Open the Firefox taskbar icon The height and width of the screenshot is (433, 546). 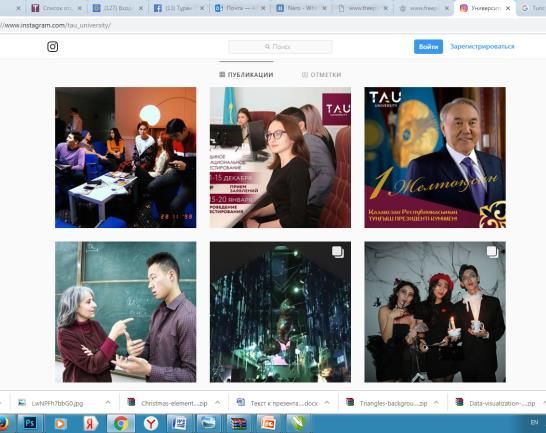(3, 423)
